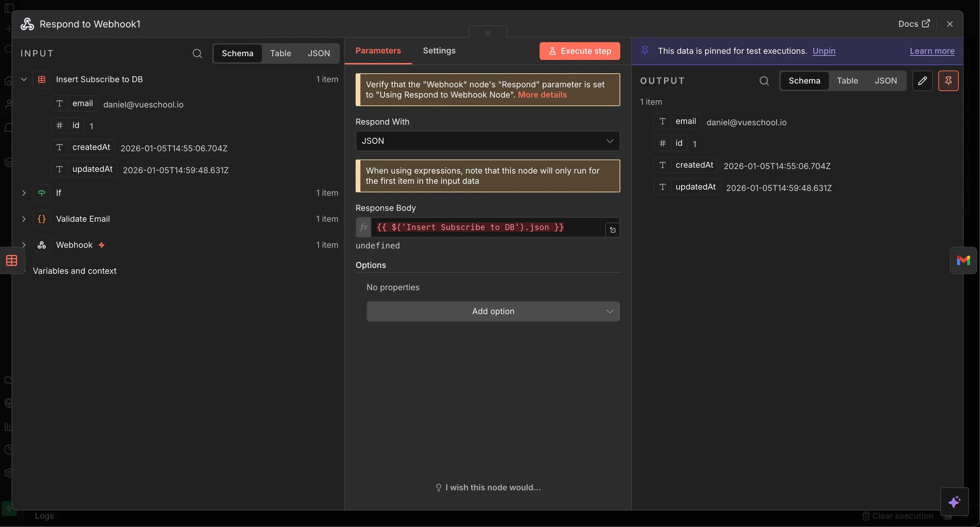980x527 pixels.
Task: Click the red table icon on left edge
Action: click(x=12, y=260)
